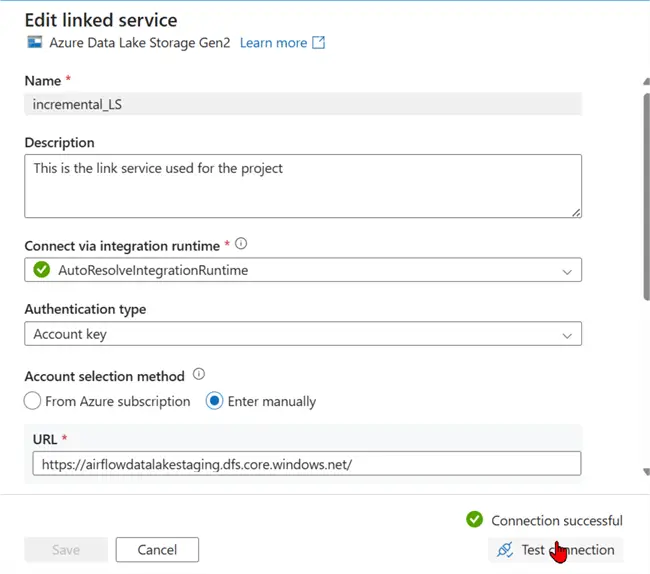Click the Azure Data Lake Storage Gen2 icon
Image resolution: width=650 pixels, height=574 pixels.
[35, 43]
